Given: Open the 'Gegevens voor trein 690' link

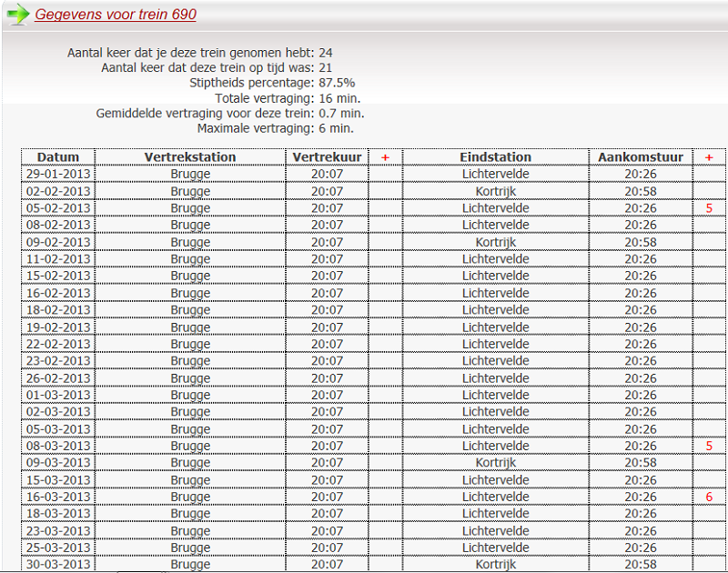Looking at the screenshot, I should (116, 15).
